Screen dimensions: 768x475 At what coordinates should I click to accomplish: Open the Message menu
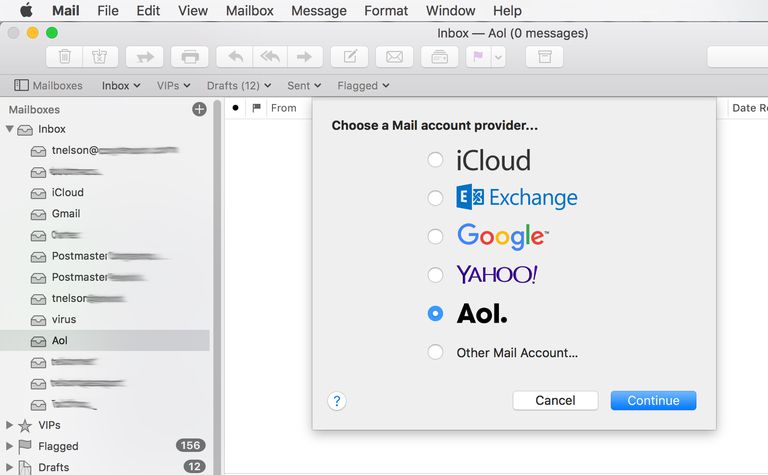coord(319,10)
